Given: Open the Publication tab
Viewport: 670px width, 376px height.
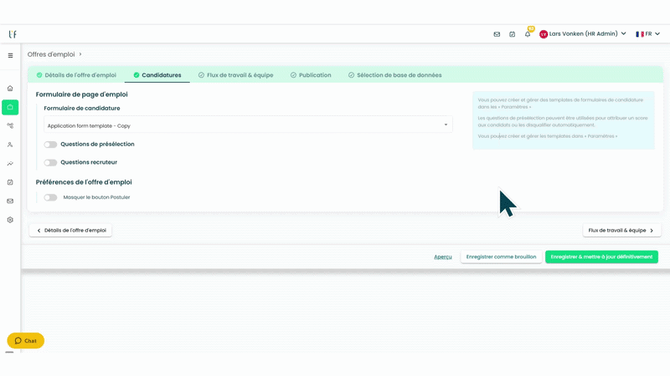Looking at the screenshot, I should (x=311, y=75).
